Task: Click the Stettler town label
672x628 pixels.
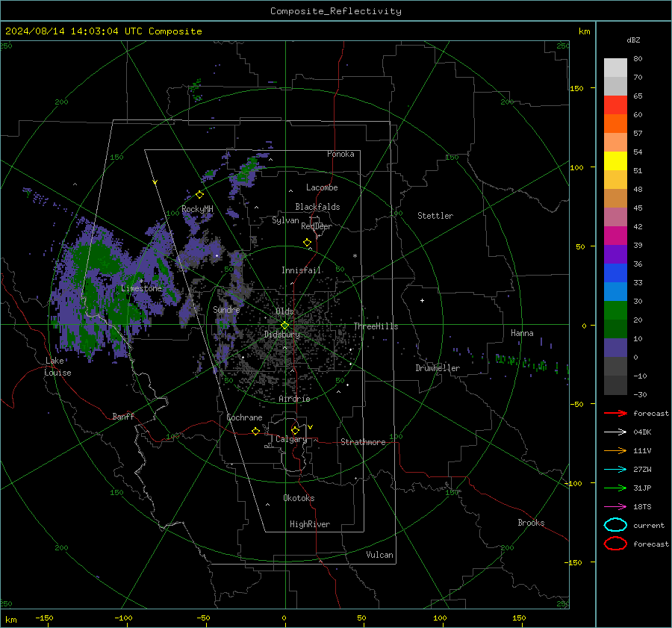Action: [x=435, y=216]
